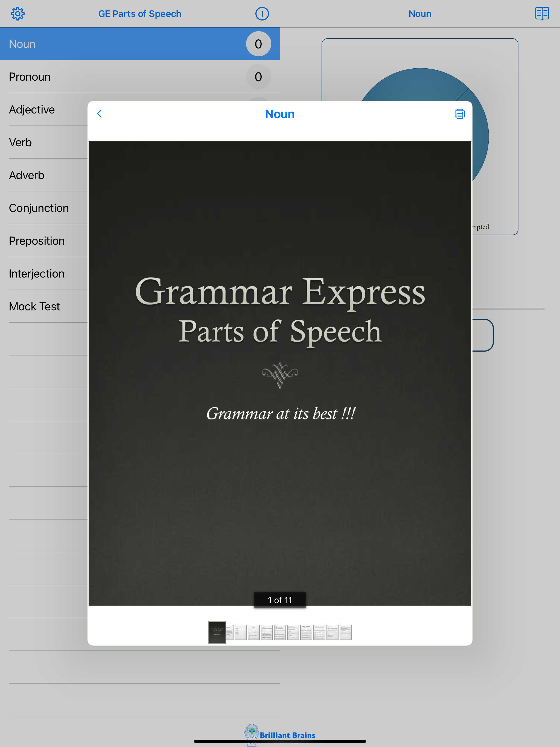Viewport: 560px width, 747px height.
Task: Select the Pronoun category
Action: pyautogui.click(x=30, y=77)
